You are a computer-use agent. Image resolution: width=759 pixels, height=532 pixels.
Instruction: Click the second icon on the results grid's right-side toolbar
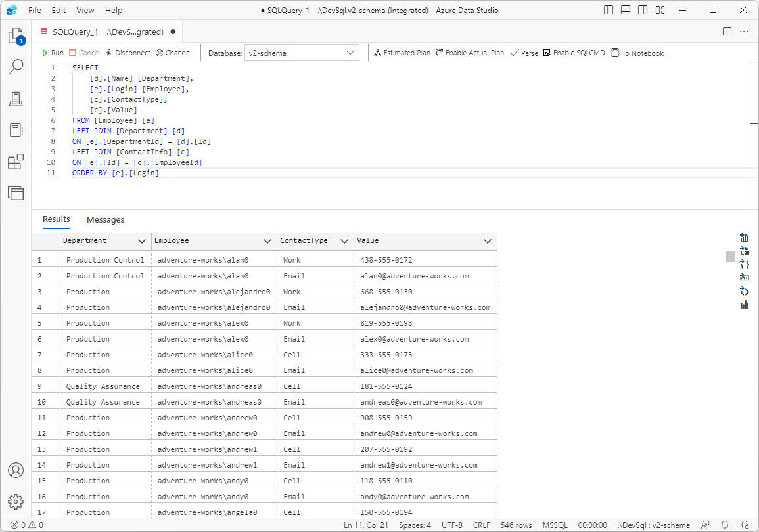tap(745, 250)
